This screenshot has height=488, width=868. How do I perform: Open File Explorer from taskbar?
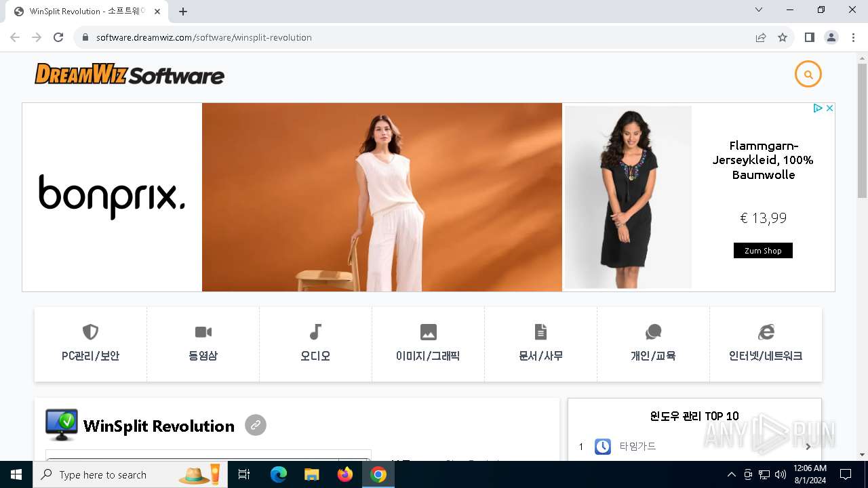[312, 474]
